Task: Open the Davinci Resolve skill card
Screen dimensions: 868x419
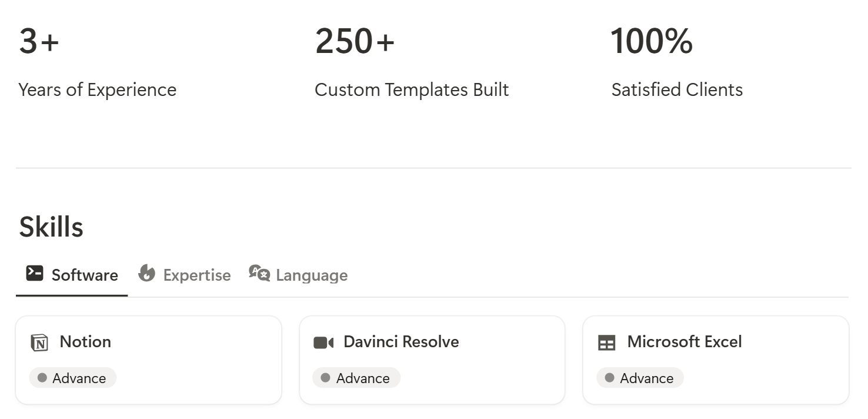Action: [x=432, y=360]
